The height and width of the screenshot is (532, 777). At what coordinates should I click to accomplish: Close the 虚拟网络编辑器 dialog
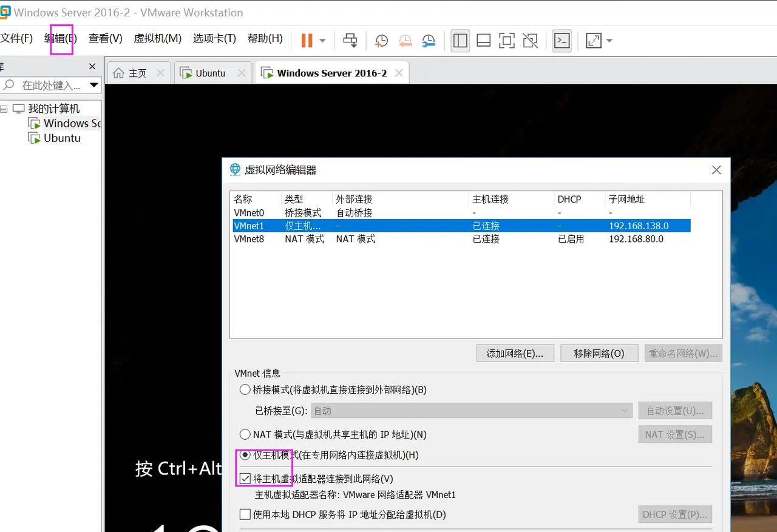click(x=716, y=170)
